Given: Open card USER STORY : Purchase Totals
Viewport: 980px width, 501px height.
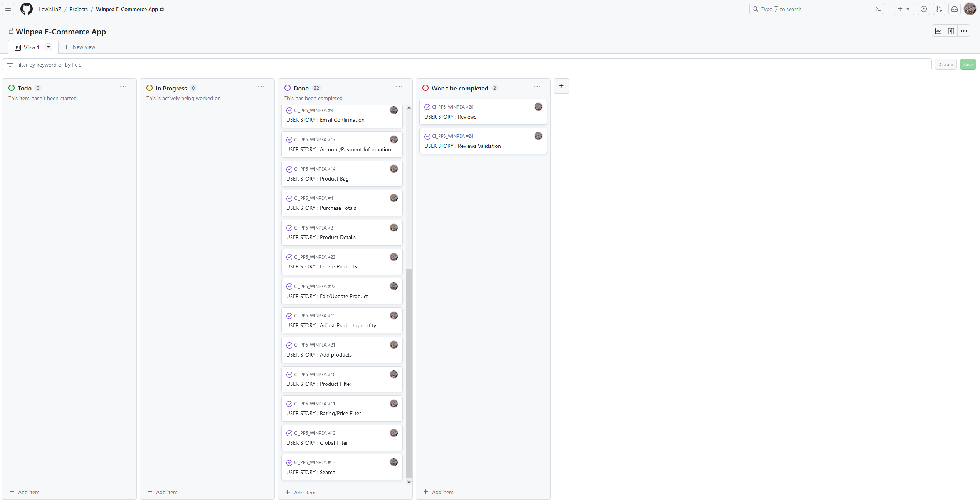Looking at the screenshot, I should click(321, 208).
